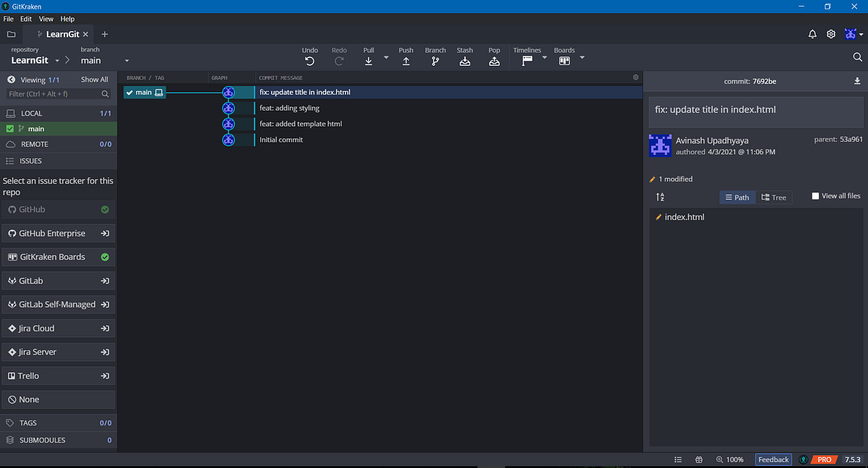Open the notifications bell
This screenshot has height=468, width=868.
812,33
